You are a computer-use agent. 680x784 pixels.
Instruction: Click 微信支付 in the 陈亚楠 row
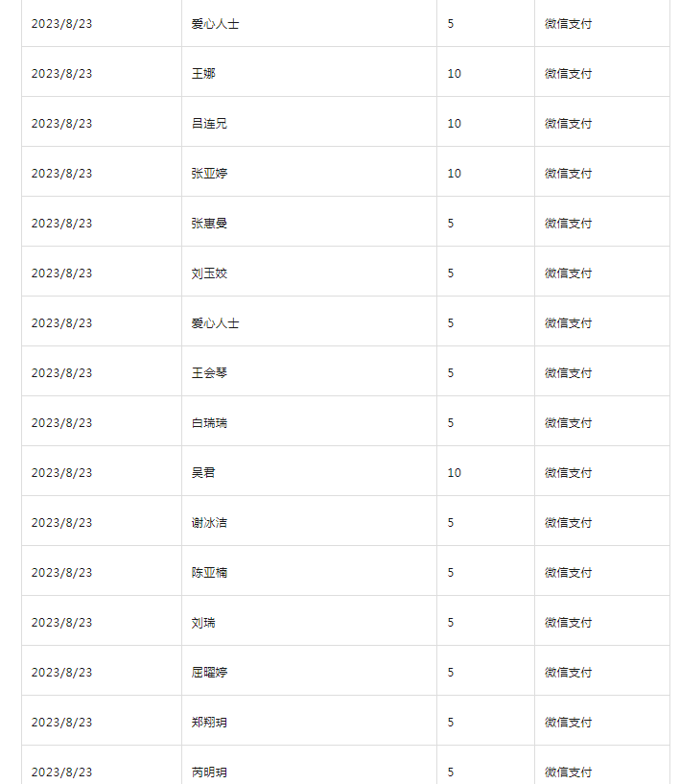(x=568, y=573)
